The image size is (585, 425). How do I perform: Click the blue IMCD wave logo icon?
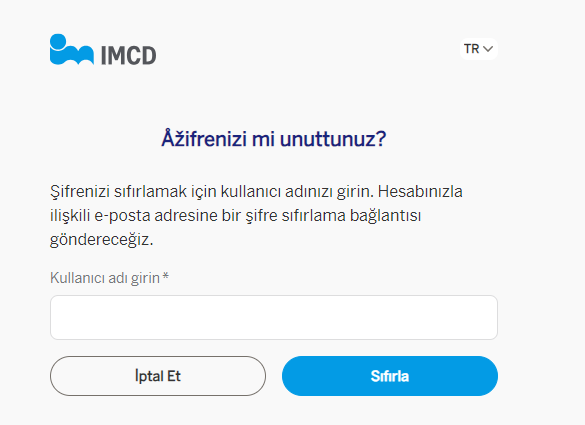tap(72, 50)
